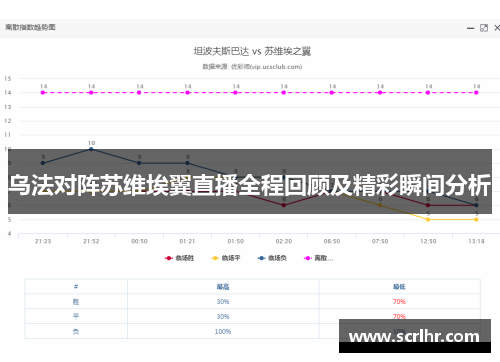
Task: Select x-axis label 00:50
Action: tap(139, 241)
